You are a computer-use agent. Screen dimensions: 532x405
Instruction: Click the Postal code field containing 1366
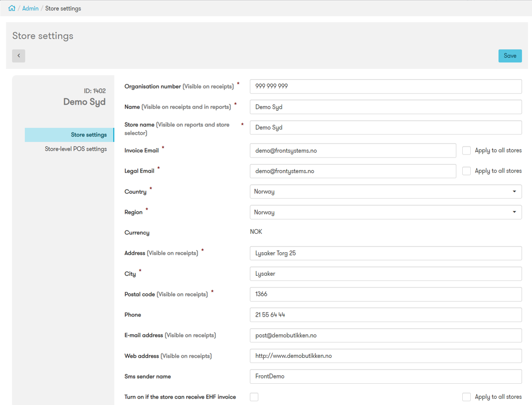tap(385, 294)
